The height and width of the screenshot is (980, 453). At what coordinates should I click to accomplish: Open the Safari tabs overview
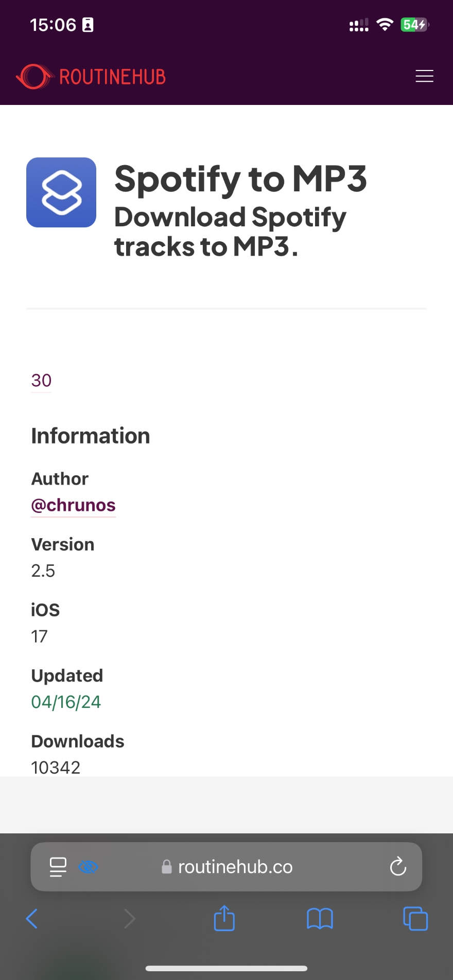coord(415,919)
